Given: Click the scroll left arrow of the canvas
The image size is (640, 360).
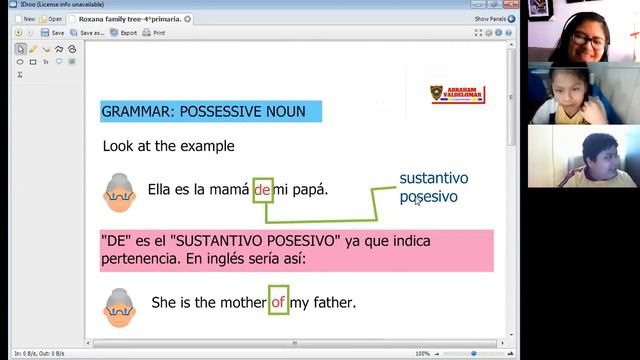Looking at the screenshot, I should 88,343.
